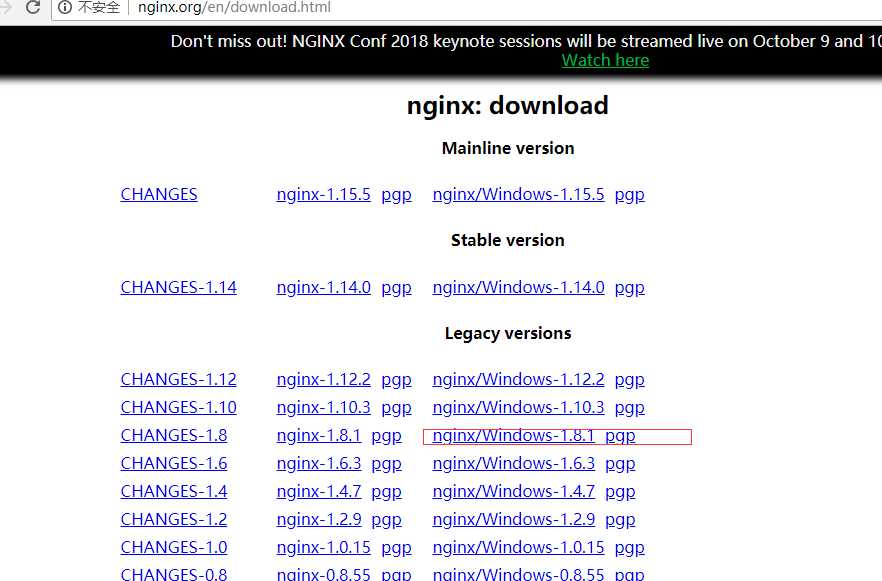The width and height of the screenshot is (882, 581).
Task: Open the mainline CHANGES link
Action: click(159, 195)
